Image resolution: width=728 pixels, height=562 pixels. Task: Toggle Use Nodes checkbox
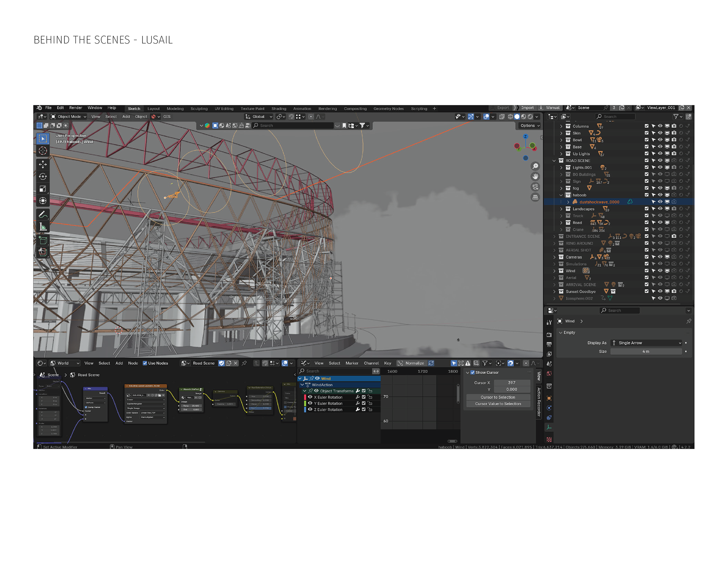pos(145,363)
